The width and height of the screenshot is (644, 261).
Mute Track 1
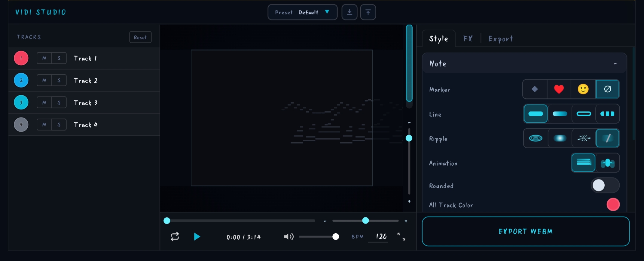[x=44, y=58]
